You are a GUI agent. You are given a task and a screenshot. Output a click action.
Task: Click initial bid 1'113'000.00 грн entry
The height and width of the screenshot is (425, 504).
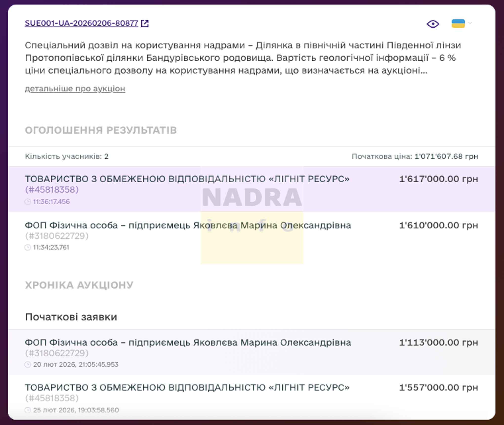[438, 343]
